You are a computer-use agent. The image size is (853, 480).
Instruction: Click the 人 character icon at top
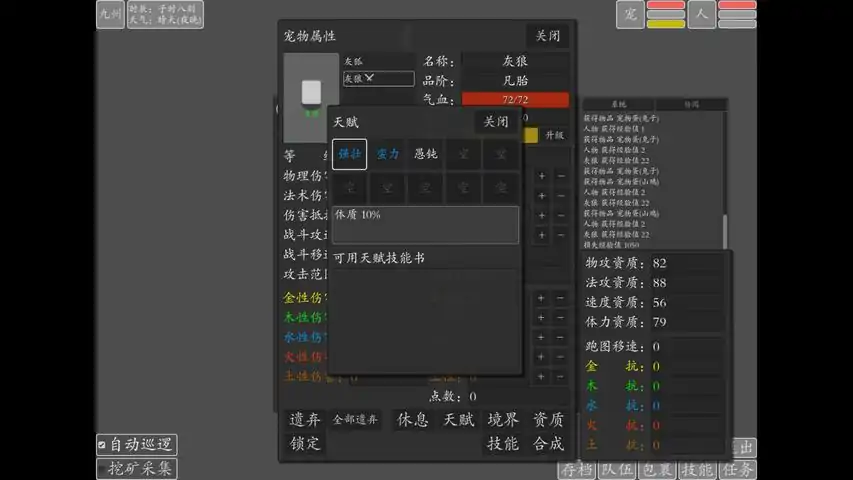coord(702,15)
